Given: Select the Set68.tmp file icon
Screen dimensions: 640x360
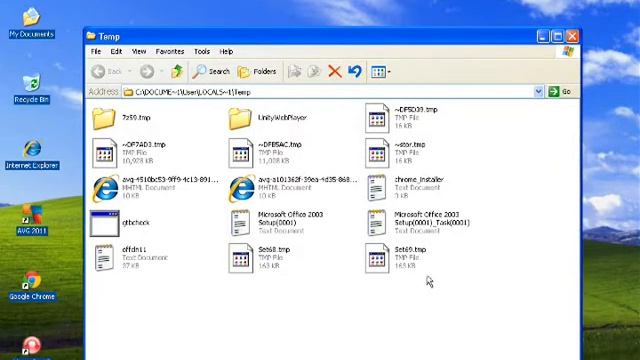Looking at the screenshot, I should tap(240, 258).
